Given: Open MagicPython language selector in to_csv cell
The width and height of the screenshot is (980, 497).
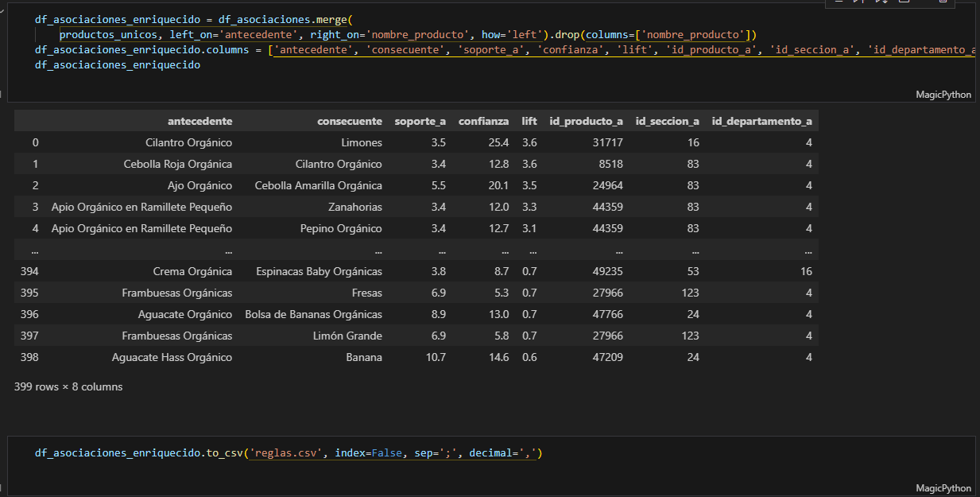Looking at the screenshot, I should tap(943, 488).
